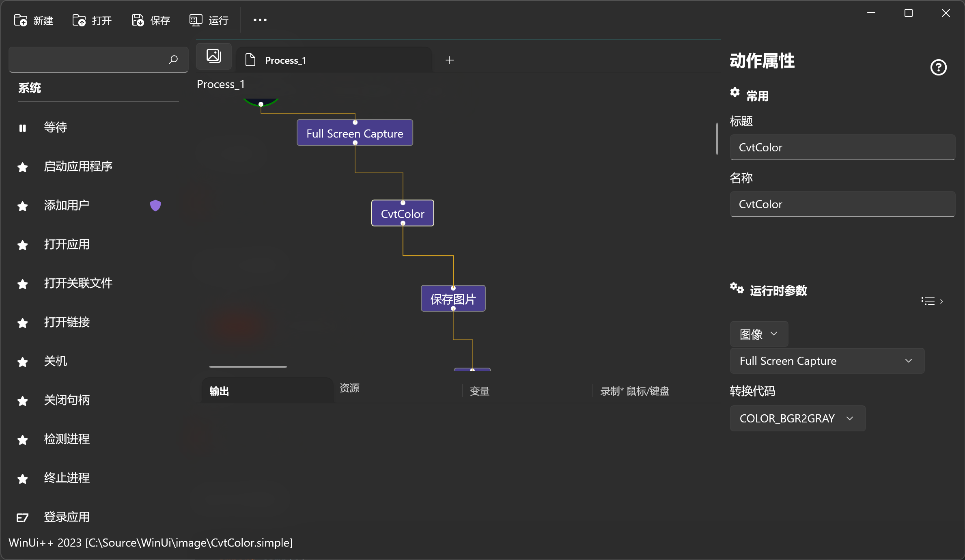This screenshot has width=965, height=560.
Task: Click the plus button to add process tab
Action: pos(450,60)
